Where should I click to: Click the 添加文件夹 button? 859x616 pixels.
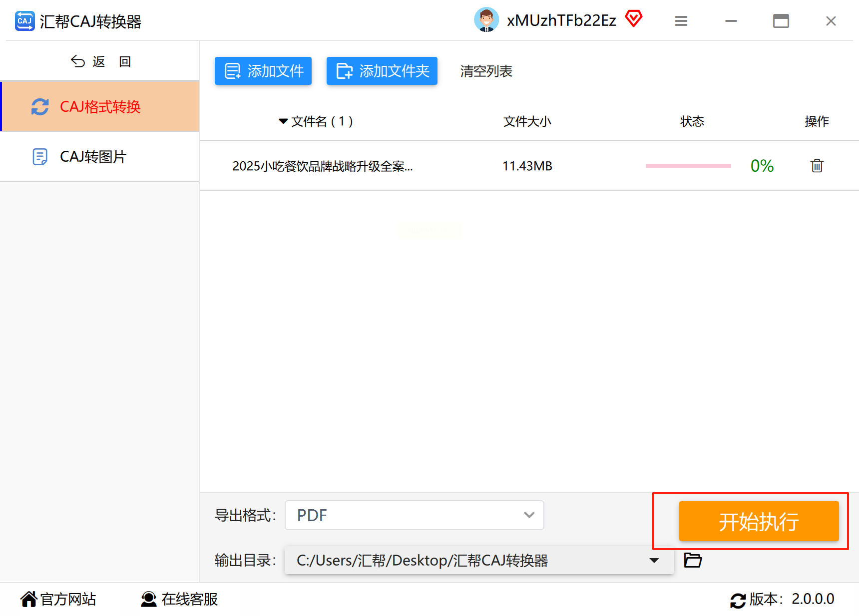tap(382, 71)
